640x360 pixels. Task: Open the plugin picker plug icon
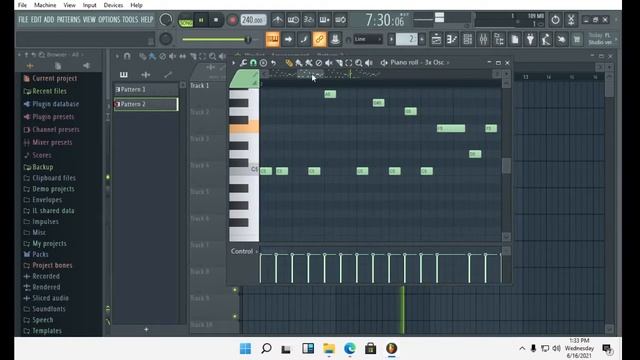tap(530, 39)
